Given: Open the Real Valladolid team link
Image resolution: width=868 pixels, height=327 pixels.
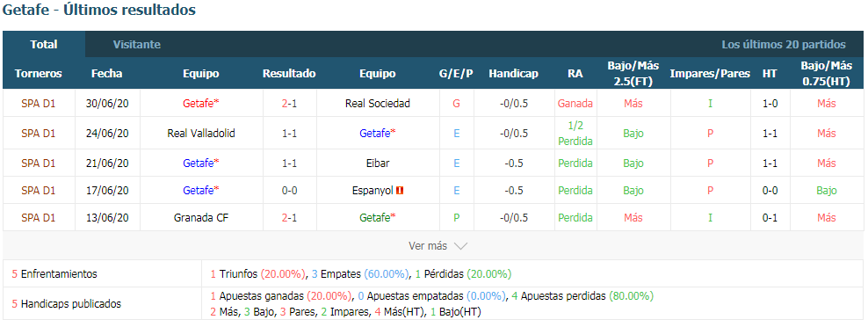Looking at the screenshot, I should (x=201, y=133).
